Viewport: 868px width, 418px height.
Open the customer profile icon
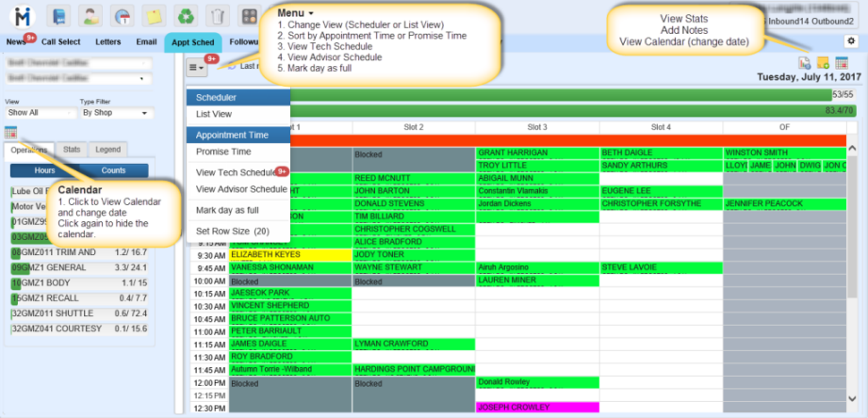coord(90,16)
